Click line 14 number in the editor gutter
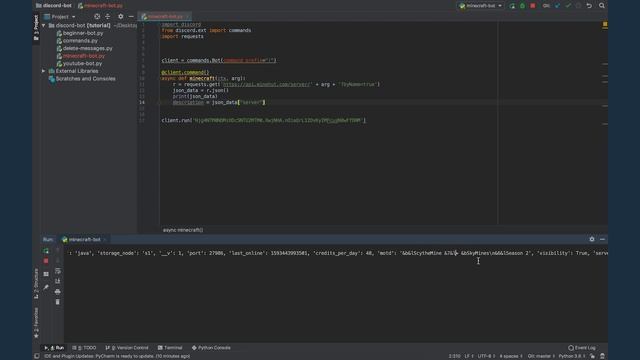640x360 pixels. pyautogui.click(x=142, y=102)
